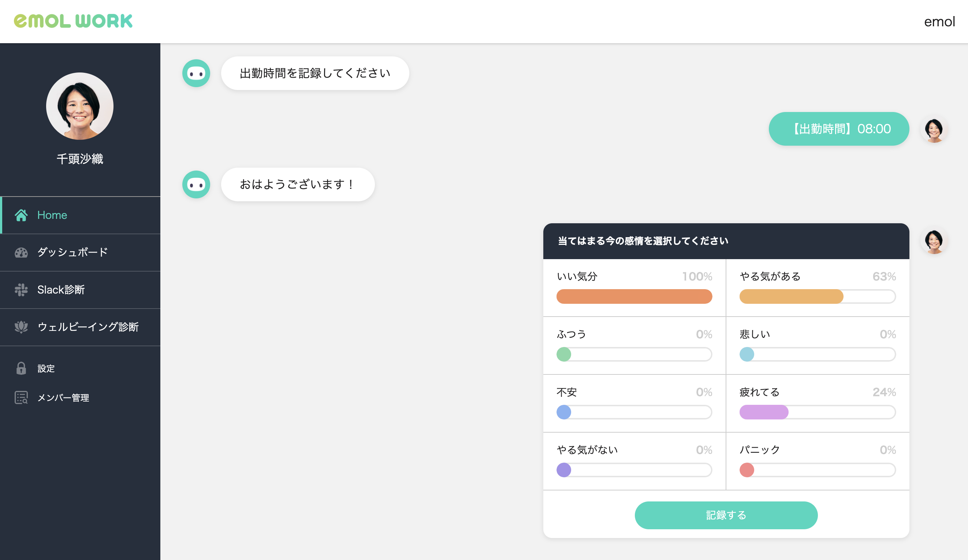Viewport: 968px width, 560px height.
Task: Click the member management list icon
Action: pyautogui.click(x=21, y=397)
